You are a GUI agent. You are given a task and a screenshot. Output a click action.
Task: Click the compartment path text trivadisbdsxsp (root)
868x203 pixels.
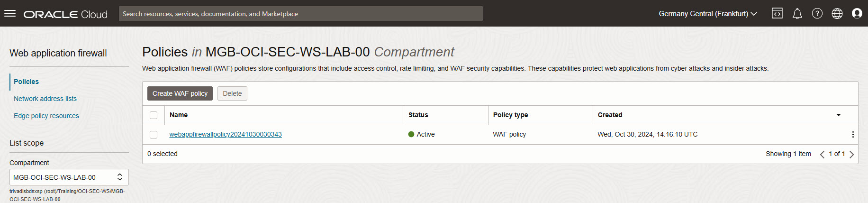[67, 195]
